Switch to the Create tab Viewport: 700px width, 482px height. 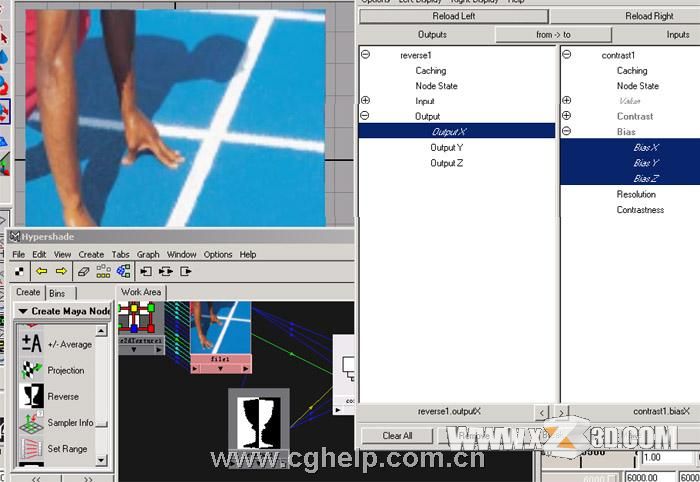pyautogui.click(x=28, y=292)
